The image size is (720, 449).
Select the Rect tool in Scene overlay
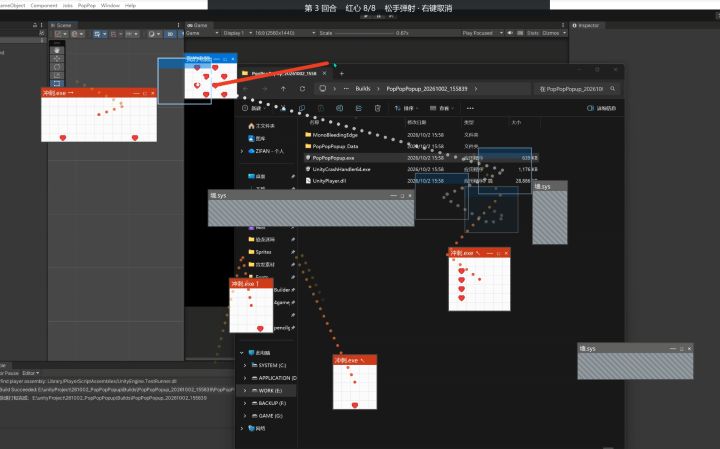click(x=57, y=84)
